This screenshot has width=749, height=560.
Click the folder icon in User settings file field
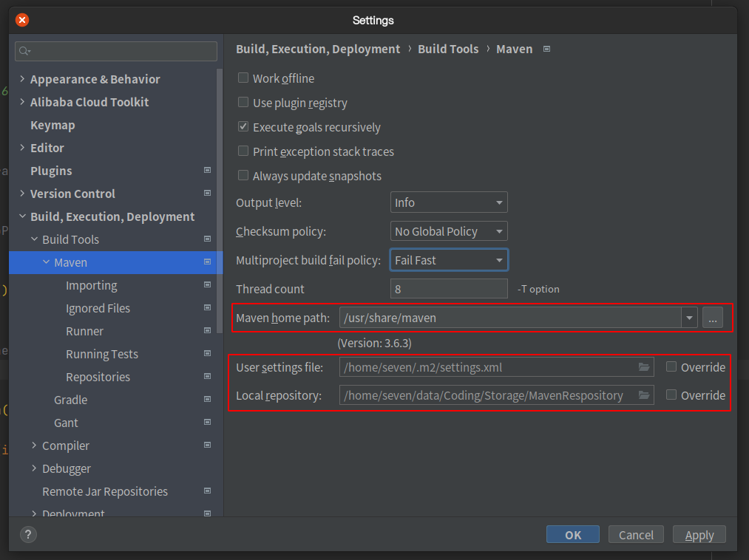[644, 367]
